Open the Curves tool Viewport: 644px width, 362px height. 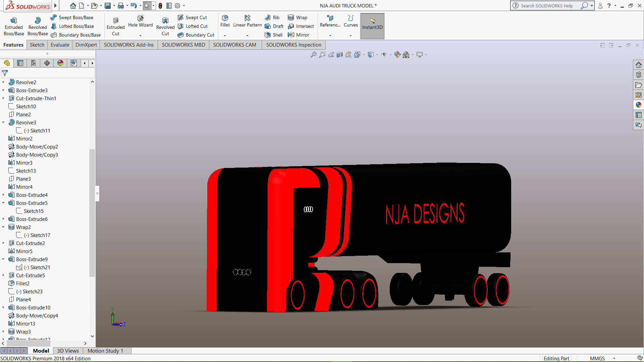(x=351, y=21)
